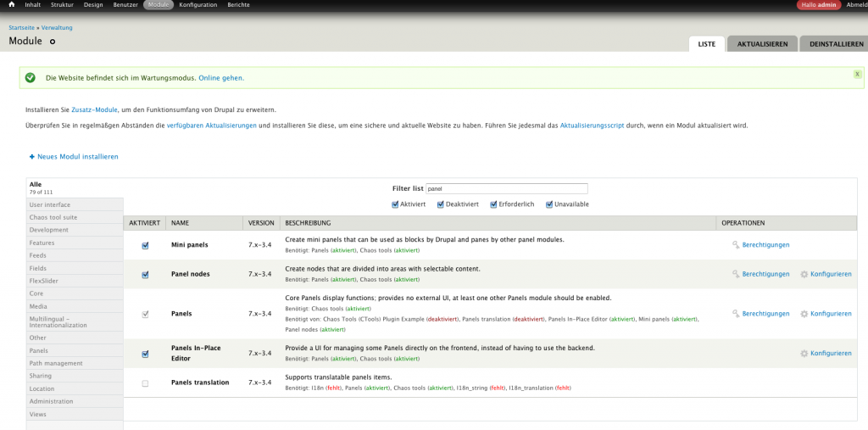Click the key icon for Panels Berechtigungen
This screenshot has width=868, height=430.
tap(736, 314)
